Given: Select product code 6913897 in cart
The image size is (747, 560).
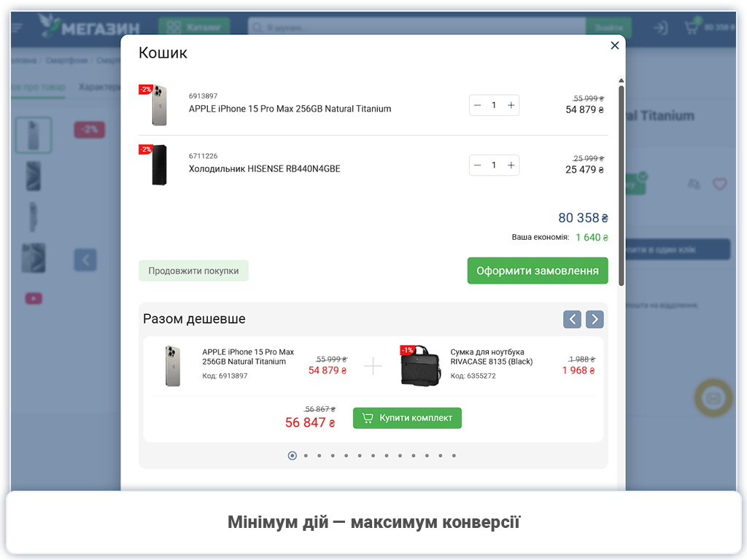Looking at the screenshot, I should coord(203,96).
